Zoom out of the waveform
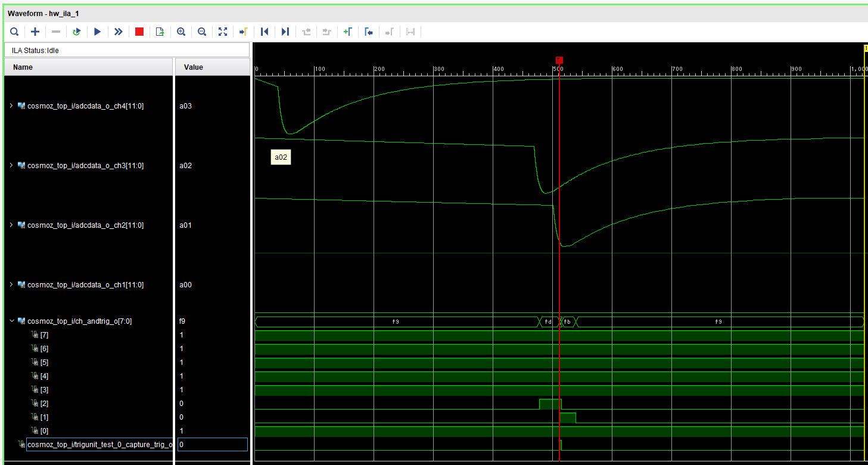 (x=202, y=32)
